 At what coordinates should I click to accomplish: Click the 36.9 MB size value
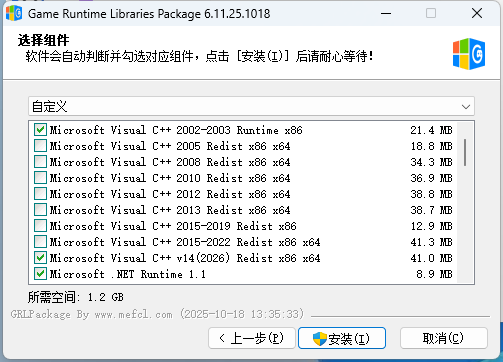[x=431, y=178]
